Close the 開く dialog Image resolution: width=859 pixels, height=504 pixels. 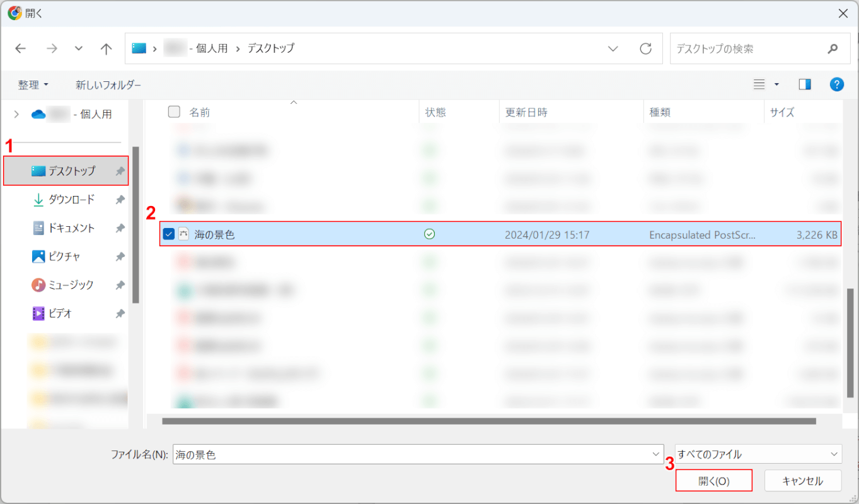843,13
